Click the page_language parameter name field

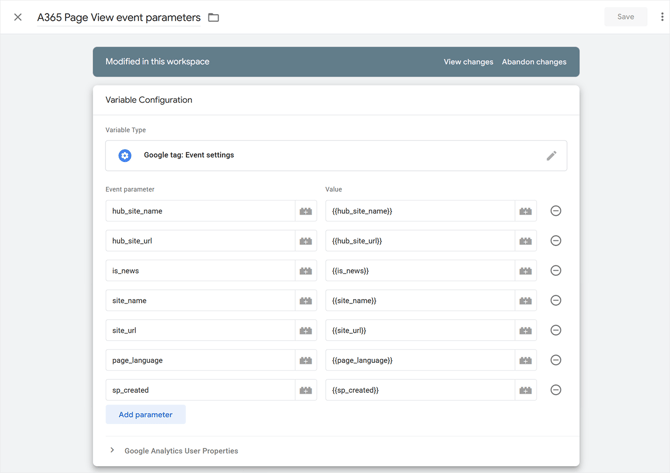tap(200, 361)
